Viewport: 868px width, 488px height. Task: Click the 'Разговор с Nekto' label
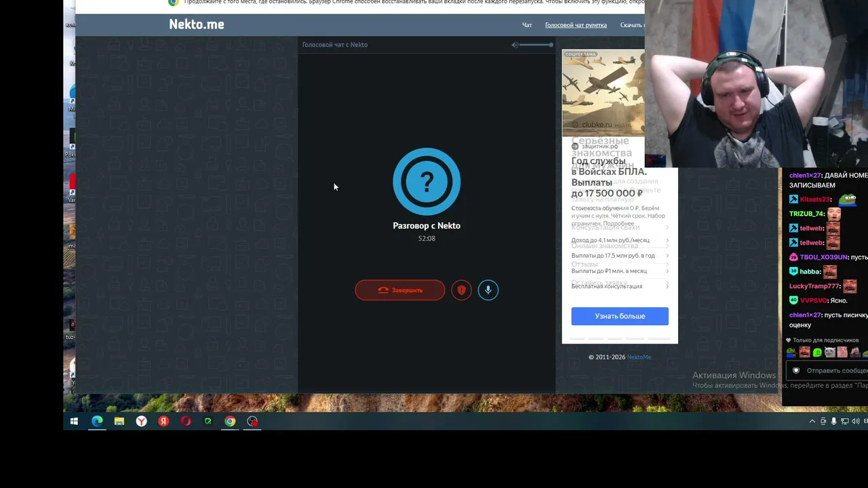[427, 226]
